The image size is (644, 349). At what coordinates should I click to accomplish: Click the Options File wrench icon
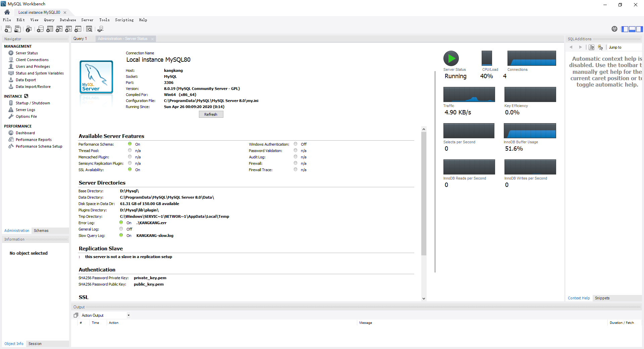[x=11, y=116]
